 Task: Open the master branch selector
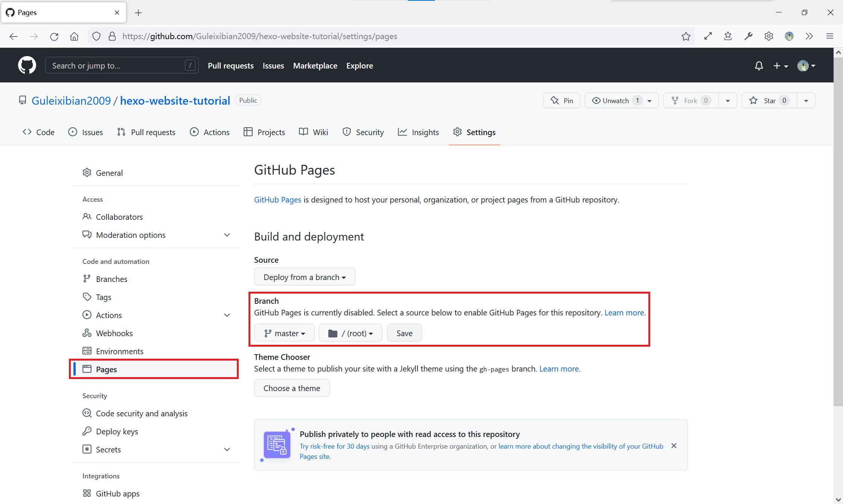coord(284,333)
